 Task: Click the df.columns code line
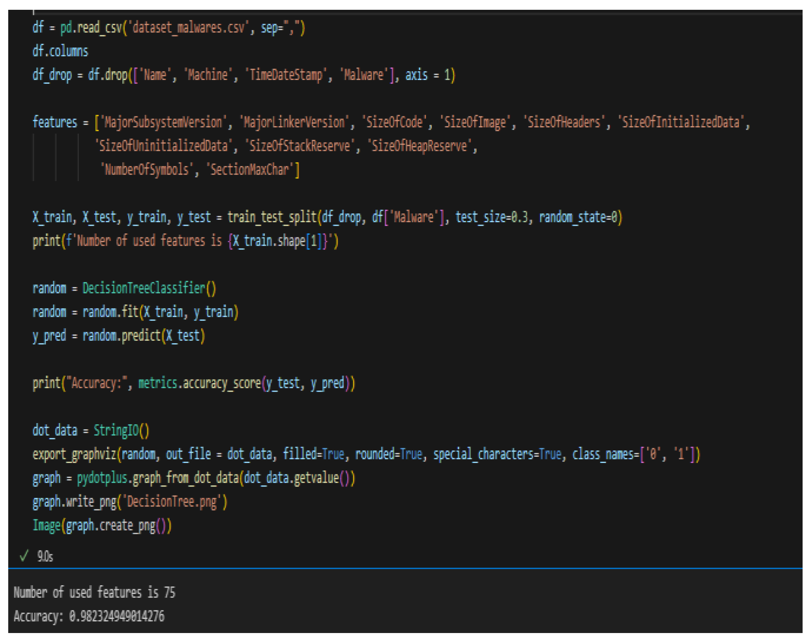click(x=60, y=51)
